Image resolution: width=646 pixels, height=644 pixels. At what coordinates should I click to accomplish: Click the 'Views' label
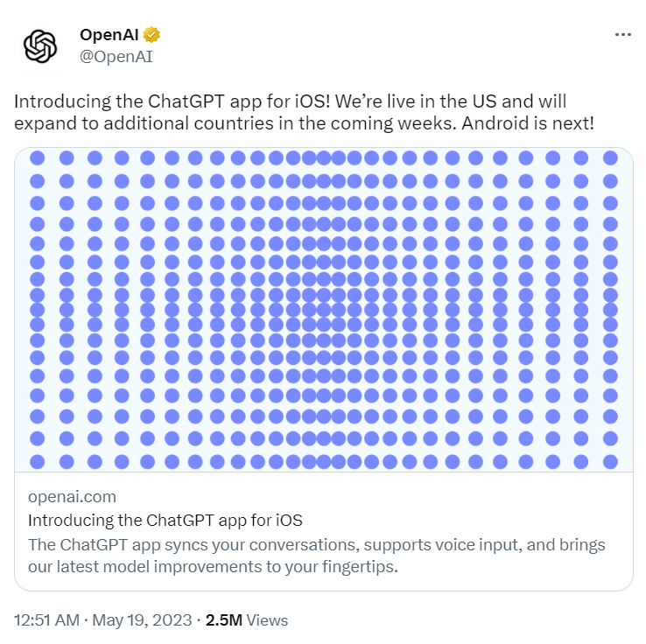coord(267,620)
